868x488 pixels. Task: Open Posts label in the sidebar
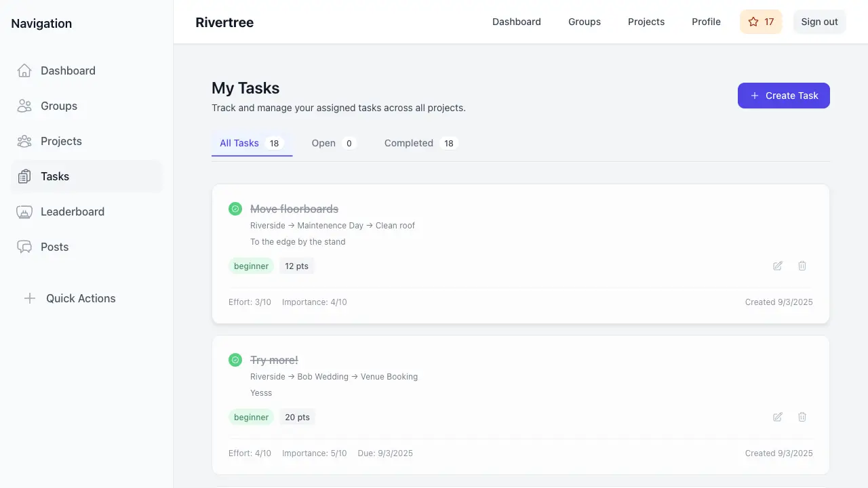coord(54,247)
